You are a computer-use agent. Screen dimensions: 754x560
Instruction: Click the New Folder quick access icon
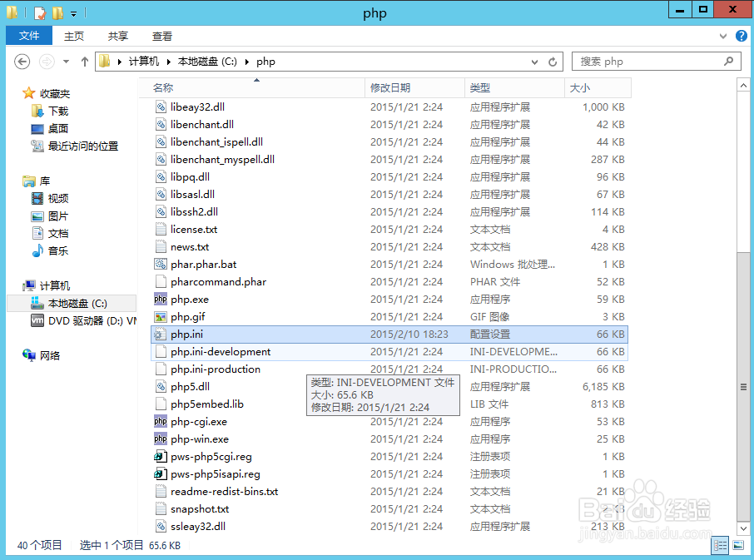pos(57,12)
